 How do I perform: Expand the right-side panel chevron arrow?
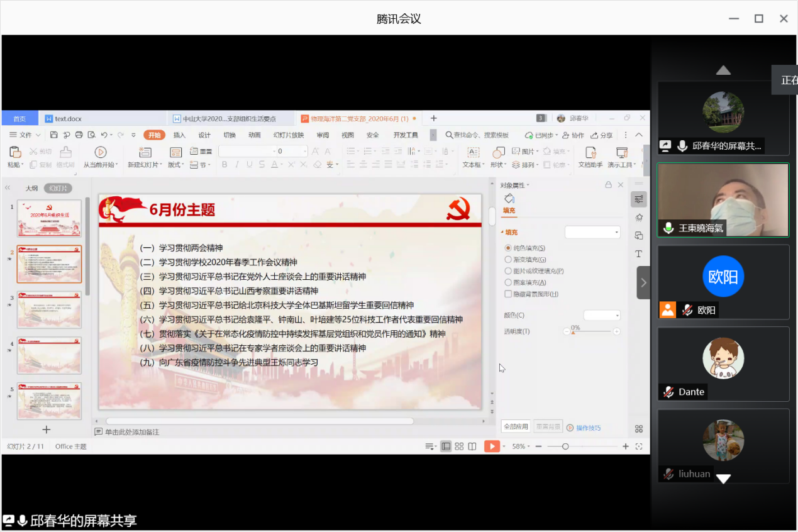tap(643, 282)
